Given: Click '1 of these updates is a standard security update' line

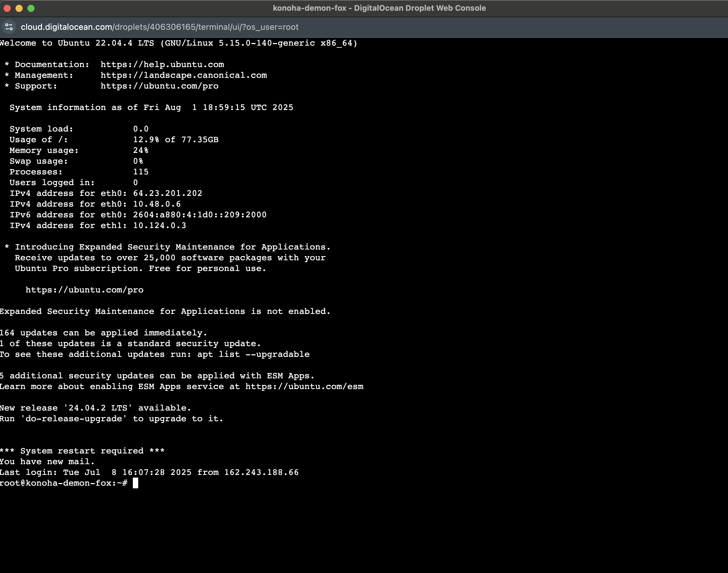Looking at the screenshot, I should 130,343.
